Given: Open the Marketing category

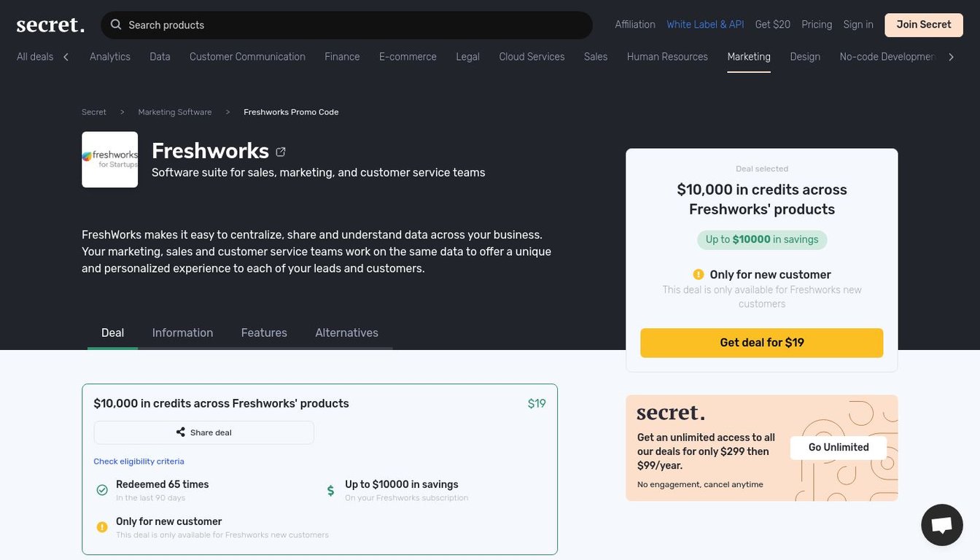Looking at the screenshot, I should click(x=749, y=57).
